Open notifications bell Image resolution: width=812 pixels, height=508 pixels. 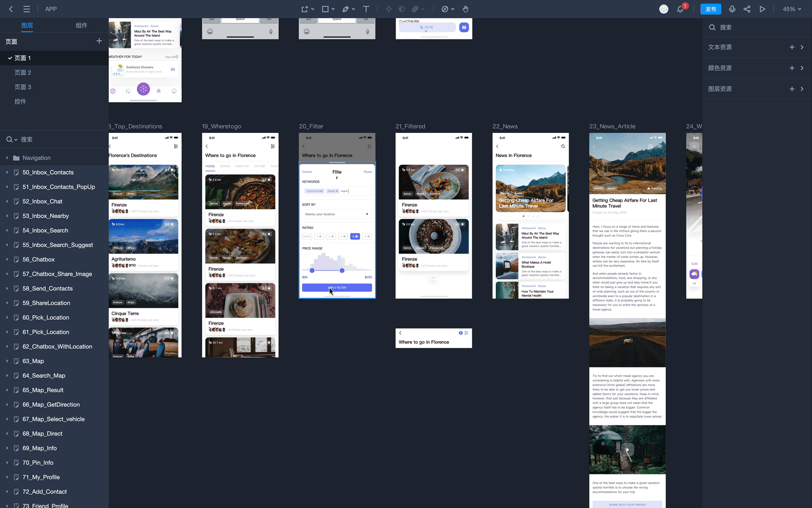[x=680, y=9]
